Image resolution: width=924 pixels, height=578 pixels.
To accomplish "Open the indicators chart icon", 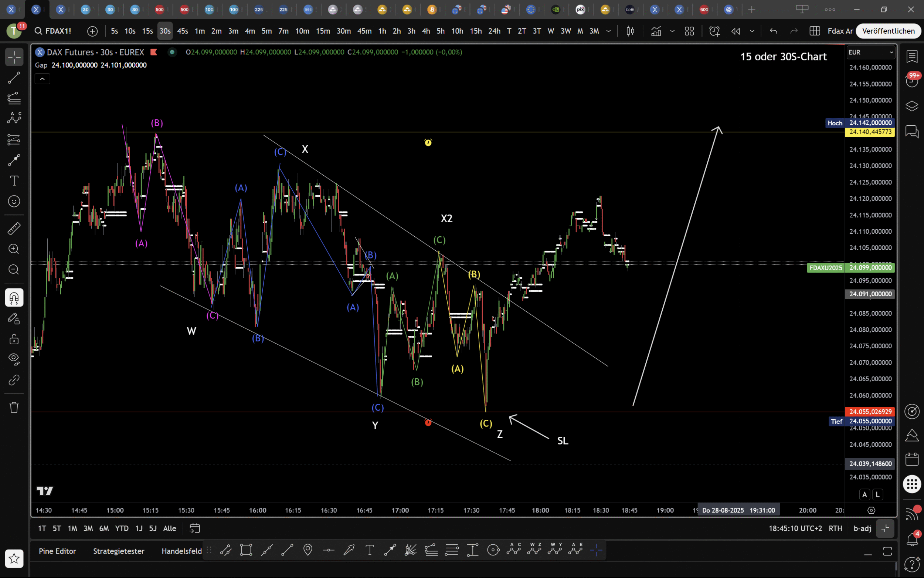I will (x=656, y=31).
